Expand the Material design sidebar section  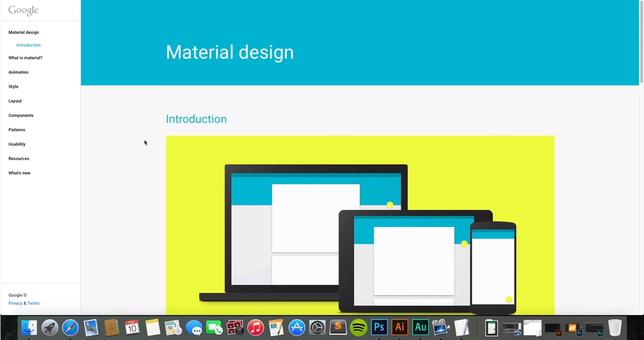tap(24, 32)
